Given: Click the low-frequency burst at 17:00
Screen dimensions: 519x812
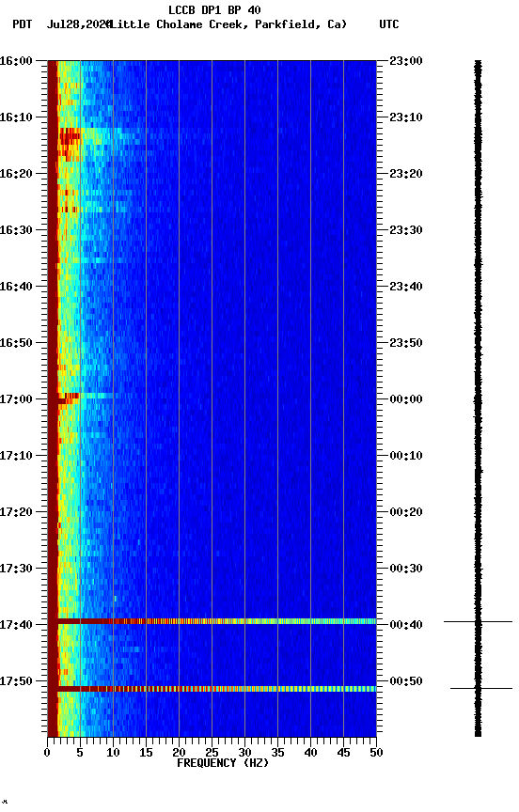Looking at the screenshot, I should 69,398.
